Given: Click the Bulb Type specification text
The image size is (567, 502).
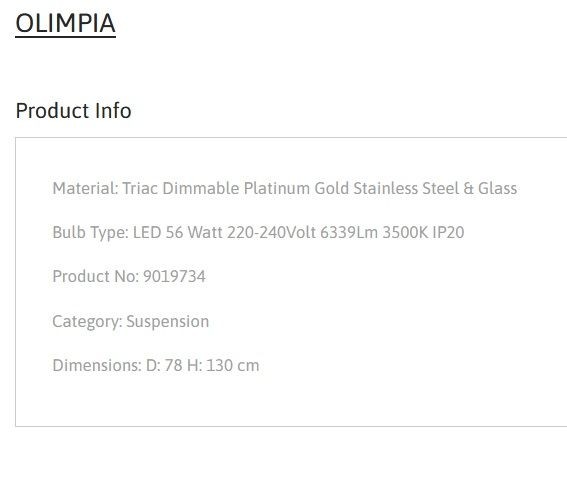Looking at the screenshot, I should coord(258,233).
